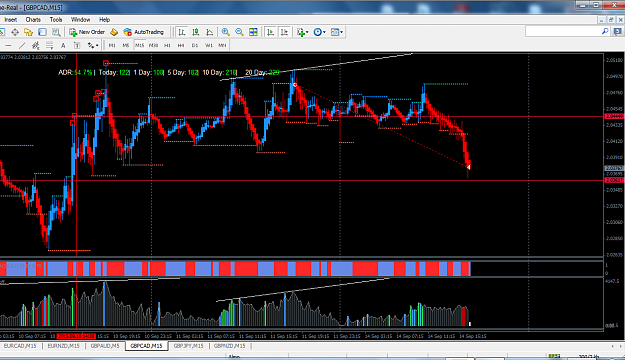Switch to GBPJPY,M15 chart tab

188,346
